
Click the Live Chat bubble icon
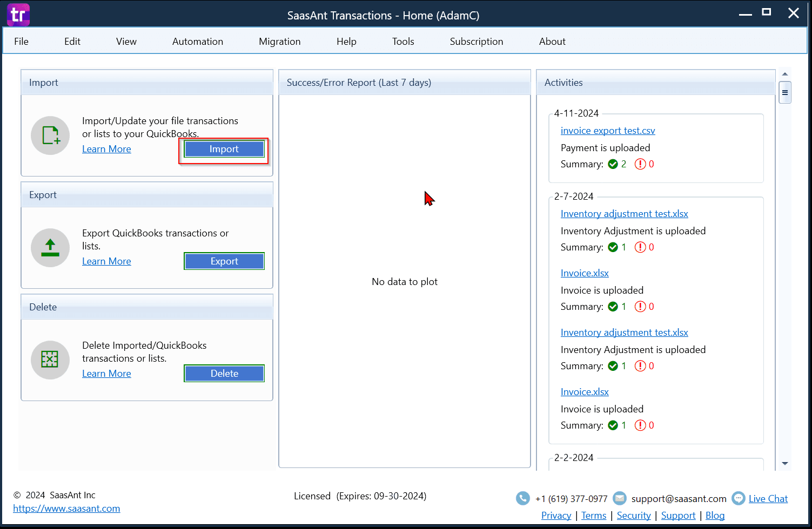739,498
